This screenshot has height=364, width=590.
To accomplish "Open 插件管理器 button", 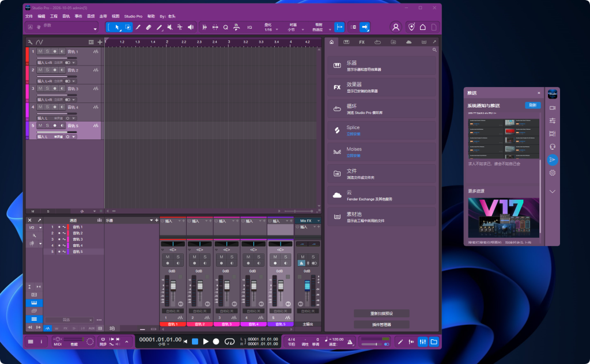I will coord(381,324).
